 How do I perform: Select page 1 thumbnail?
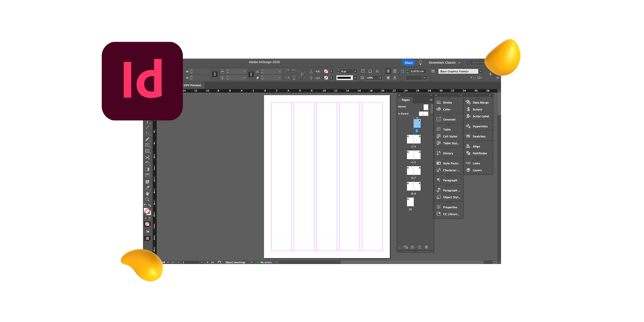click(x=417, y=124)
